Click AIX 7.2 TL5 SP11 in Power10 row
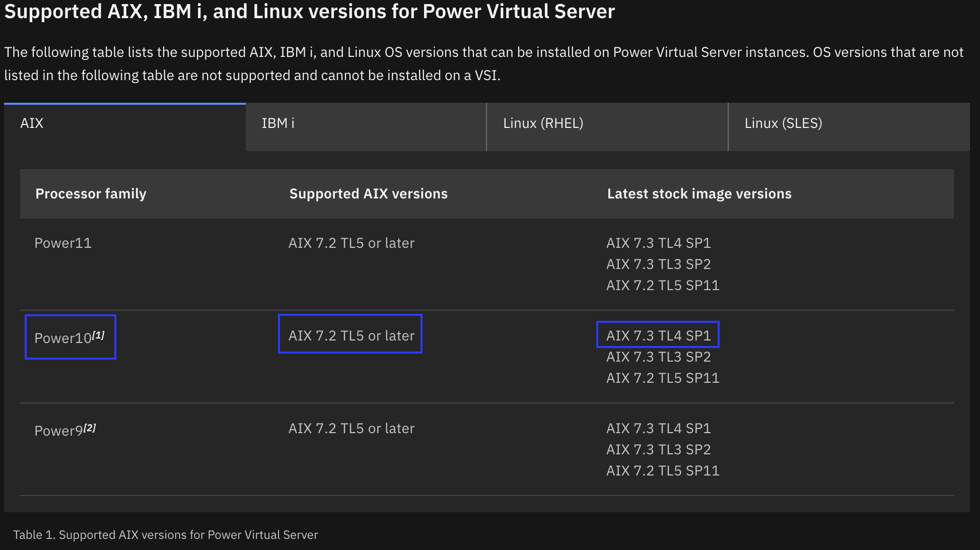980x550 pixels. 663,378
